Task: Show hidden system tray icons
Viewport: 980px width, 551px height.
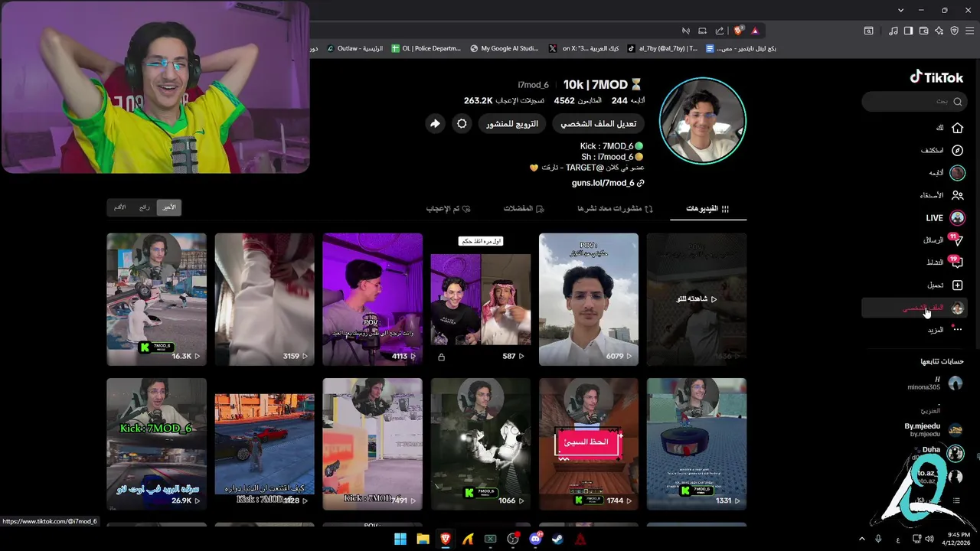Action: pyautogui.click(x=861, y=539)
